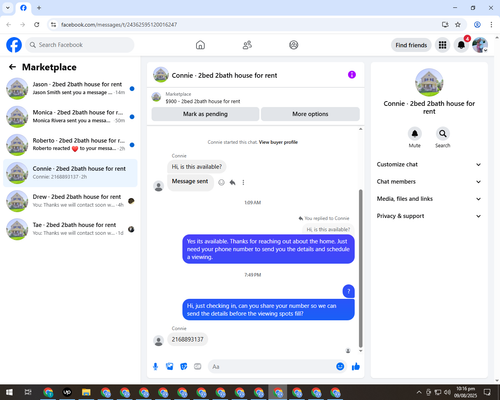Reload the page in browser toolbar
500x400 pixels.
(37, 25)
